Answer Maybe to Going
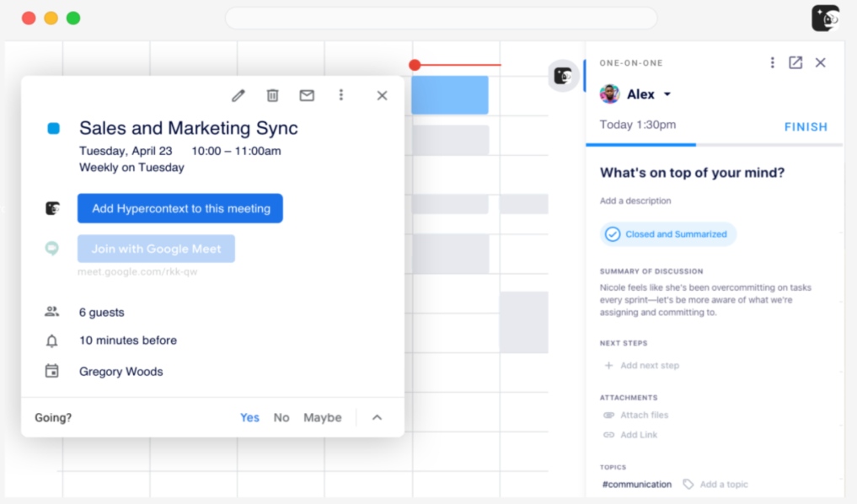Image resolution: width=857 pixels, height=504 pixels. 323,418
